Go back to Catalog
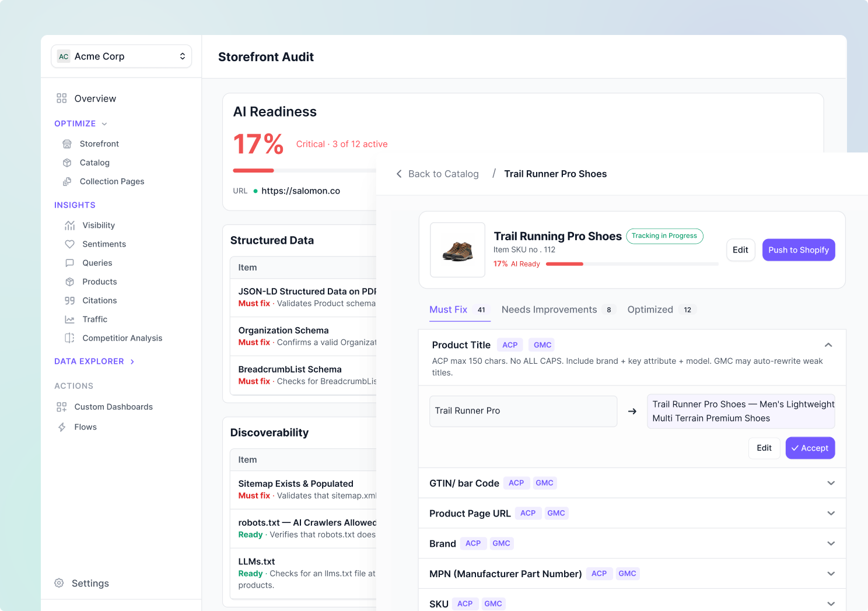The width and height of the screenshot is (868, 611). tap(443, 174)
